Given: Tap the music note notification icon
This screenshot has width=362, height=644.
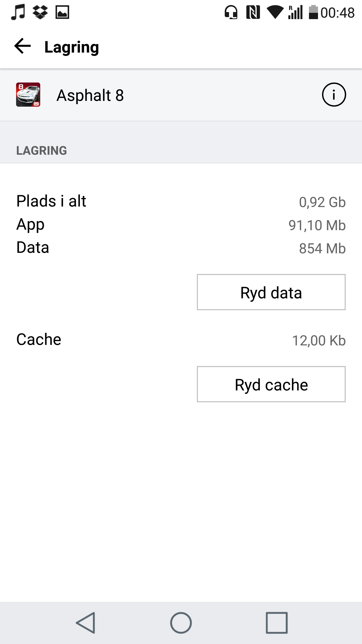Looking at the screenshot, I should pyautogui.click(x=18, y=12).
